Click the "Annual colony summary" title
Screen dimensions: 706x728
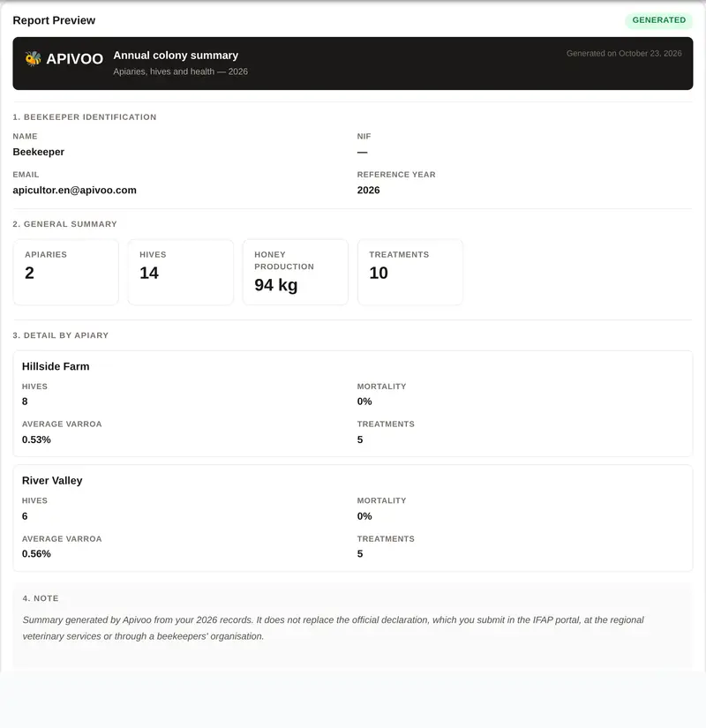[176, 56]
